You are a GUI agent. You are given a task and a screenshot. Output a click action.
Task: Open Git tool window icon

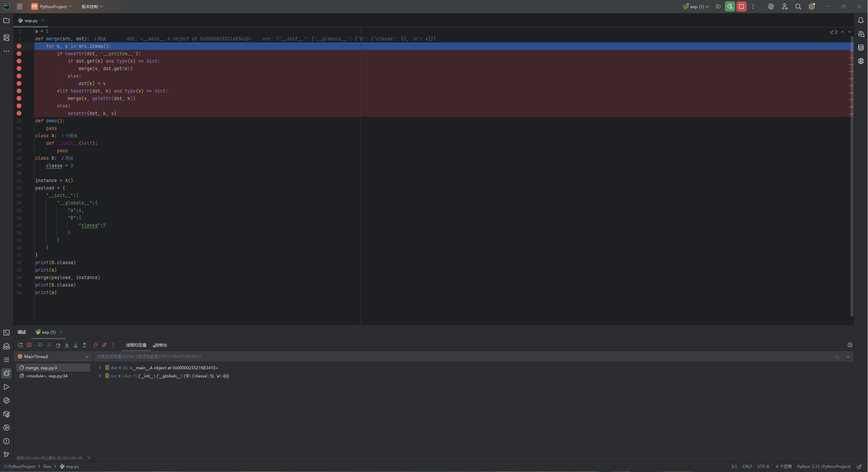point(6,455)
